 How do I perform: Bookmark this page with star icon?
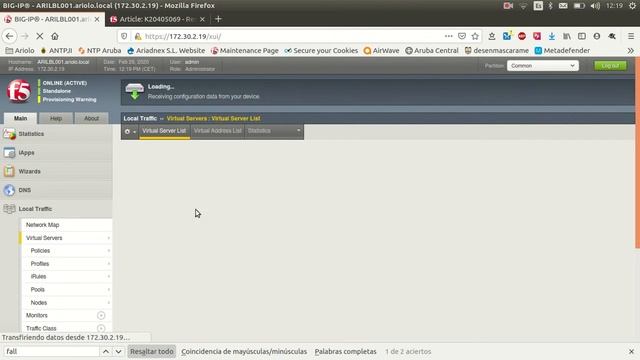pos(475,36)
